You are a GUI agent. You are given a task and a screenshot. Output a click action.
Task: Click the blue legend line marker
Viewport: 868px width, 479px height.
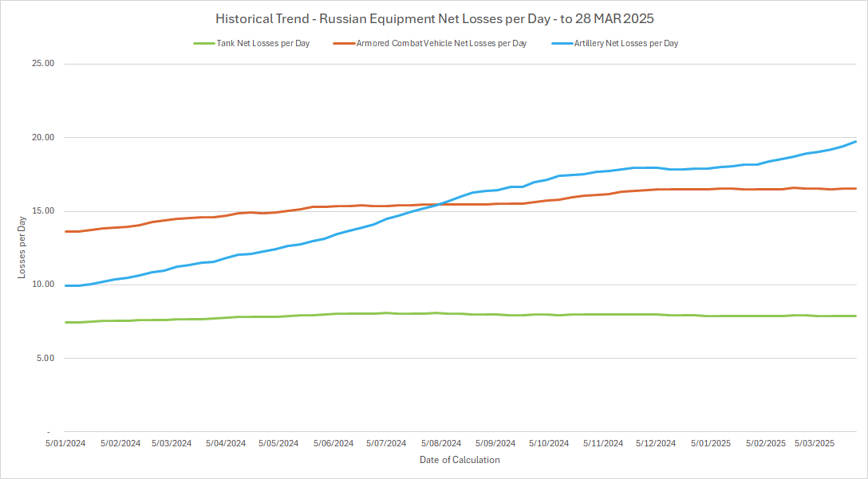tap(562, 43)
